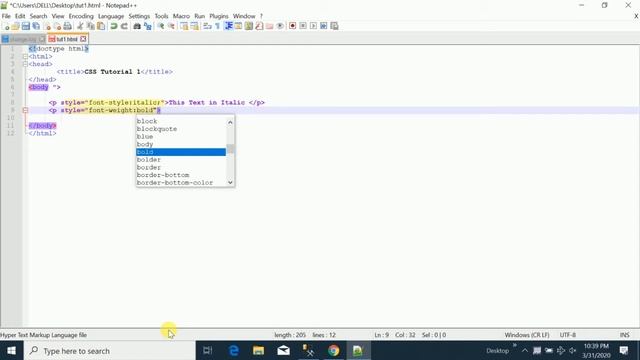Choose 'border' from autocomplete list

click(181, 167)
